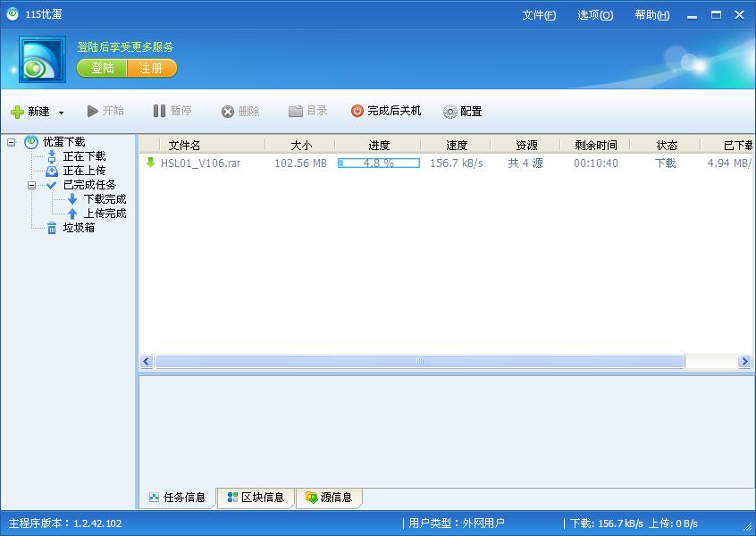
Task: Click the orange Register button
Action: coord(151,68)
